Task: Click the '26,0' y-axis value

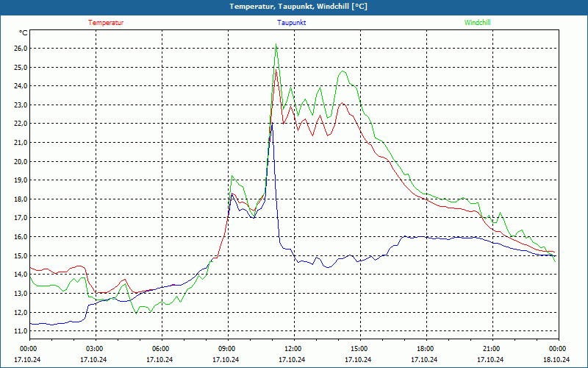Action: [21, 48]
